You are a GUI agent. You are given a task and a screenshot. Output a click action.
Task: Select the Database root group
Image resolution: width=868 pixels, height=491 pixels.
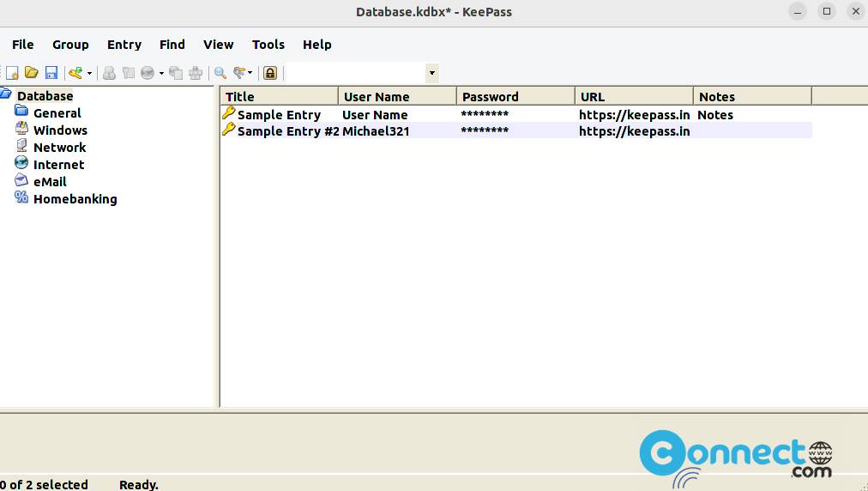(x=45, y=96)
